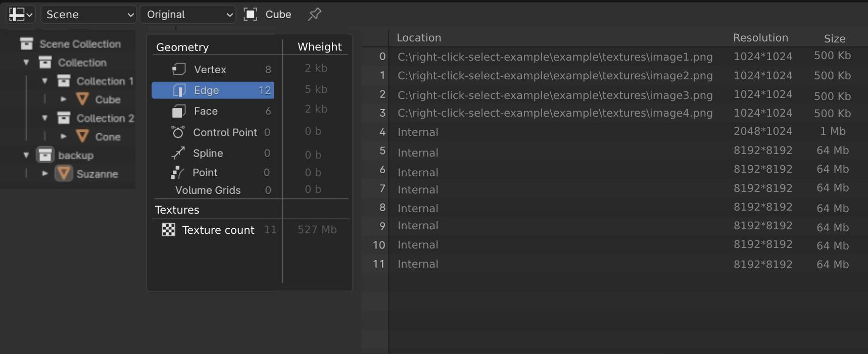Screen dimensions: 868x354
Task: Click the Texture count checker icon
Action: click(x=168, y=230)
